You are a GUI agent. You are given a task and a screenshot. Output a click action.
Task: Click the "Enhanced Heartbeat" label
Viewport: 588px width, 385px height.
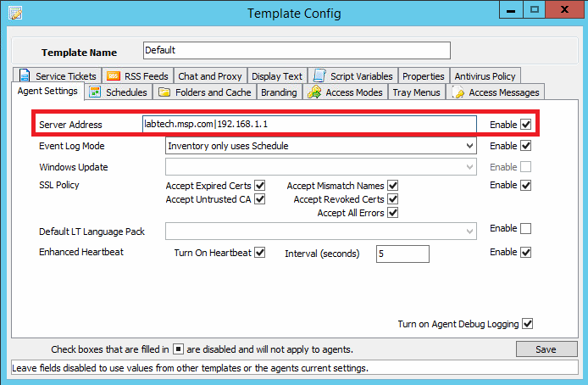(81, 252)
